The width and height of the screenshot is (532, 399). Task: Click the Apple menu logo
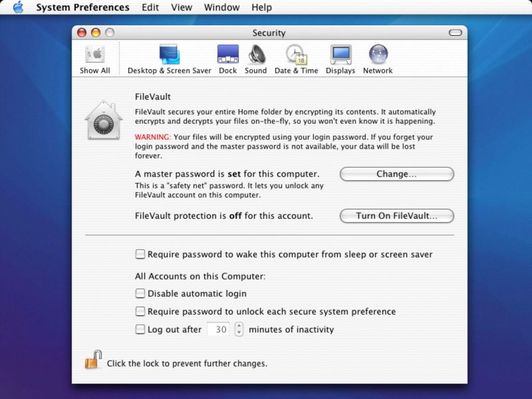(x=18, y=7)
